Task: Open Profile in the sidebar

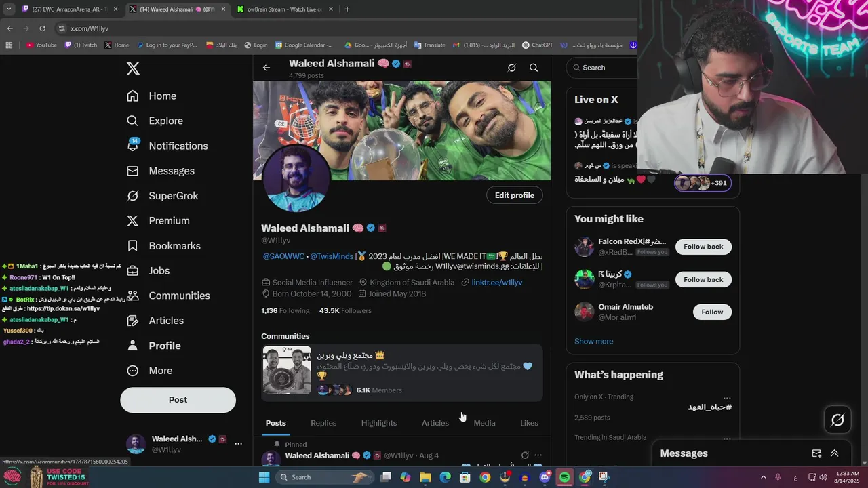Action: click(x=154, y=346)
